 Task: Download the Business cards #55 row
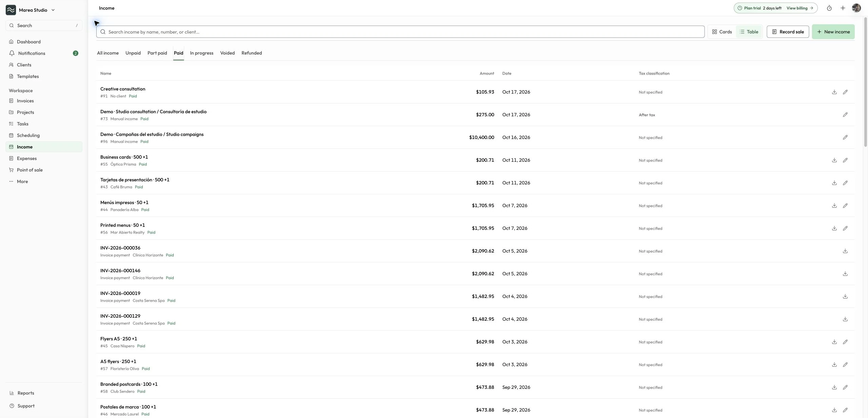point(834,160)
